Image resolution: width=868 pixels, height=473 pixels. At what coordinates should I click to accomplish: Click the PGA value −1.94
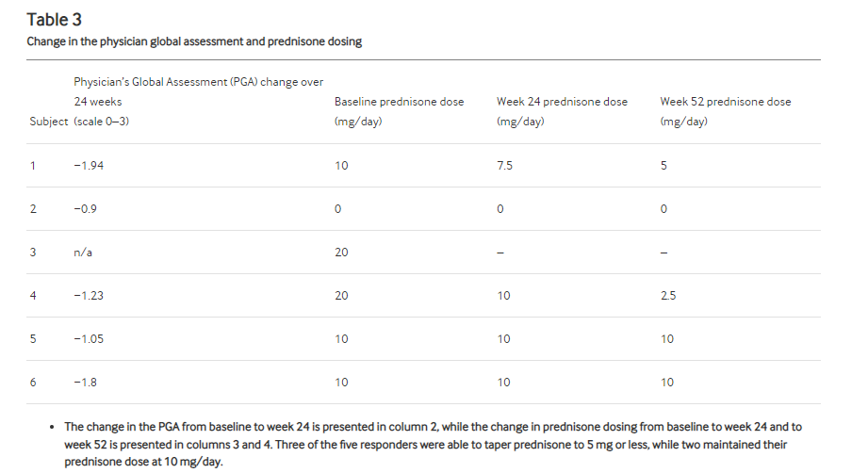[90, 166]
